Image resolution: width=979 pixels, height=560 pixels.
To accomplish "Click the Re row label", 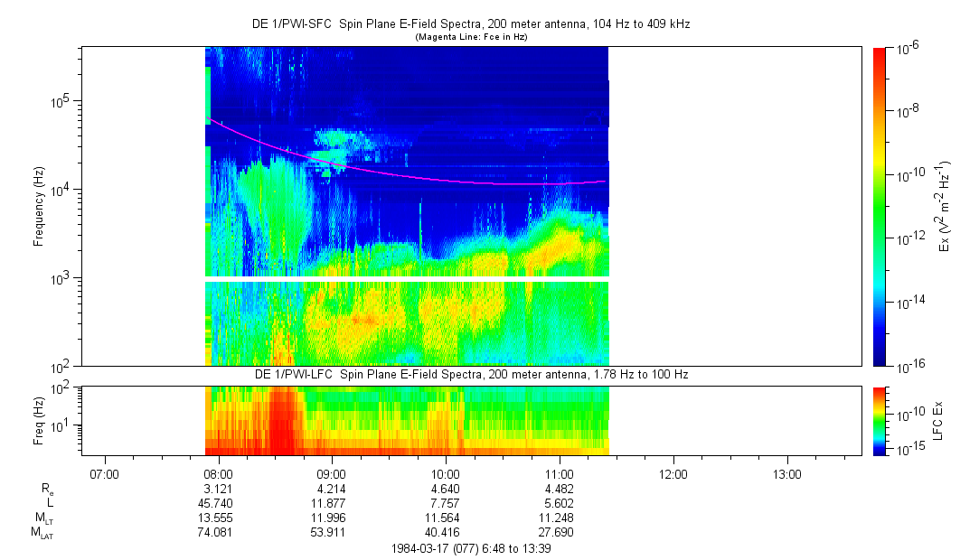I will (x=47, y=490).
